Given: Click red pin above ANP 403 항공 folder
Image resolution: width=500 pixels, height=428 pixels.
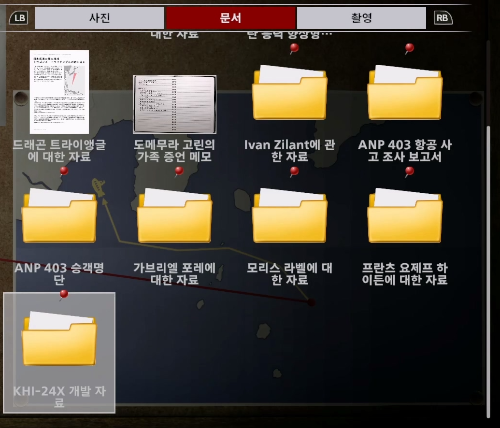Looking at the screenshot, I should point(409,49).
